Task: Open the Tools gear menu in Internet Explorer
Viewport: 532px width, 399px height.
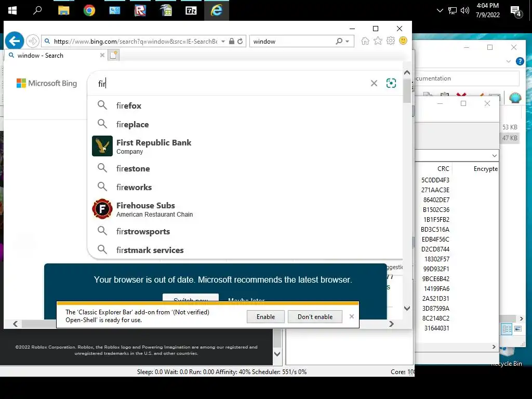Action: tap(391, 41)
